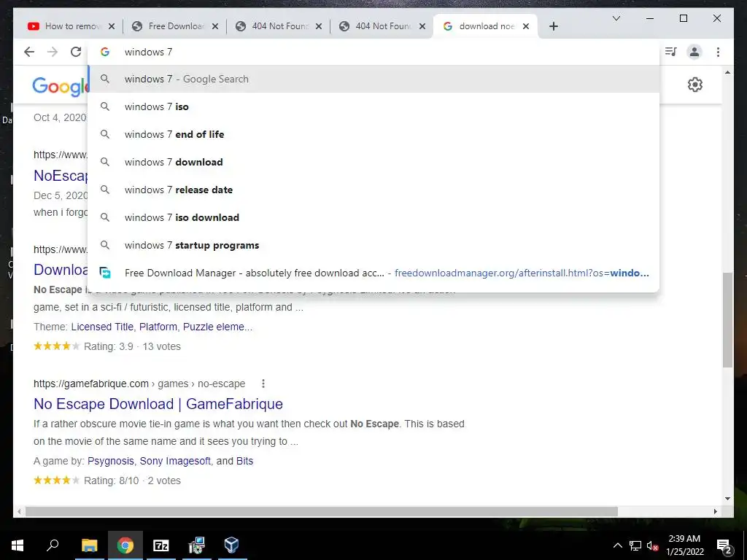
Task: Open the 'Psygnosis' developer link
Action: tap(111, 461)
